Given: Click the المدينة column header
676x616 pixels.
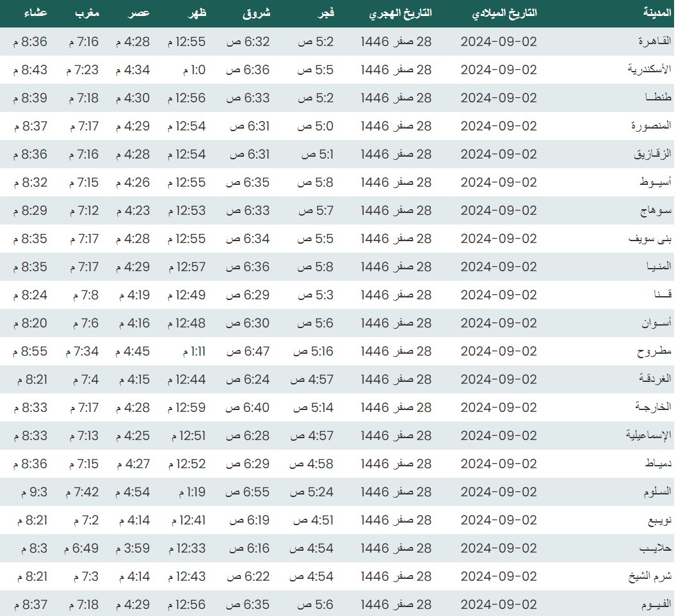Looking at the screenshot, I should (657, 13).
